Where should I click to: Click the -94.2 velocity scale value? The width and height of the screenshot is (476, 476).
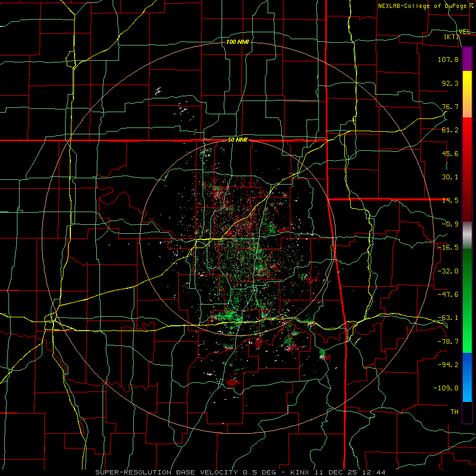(x=448, y=364)
